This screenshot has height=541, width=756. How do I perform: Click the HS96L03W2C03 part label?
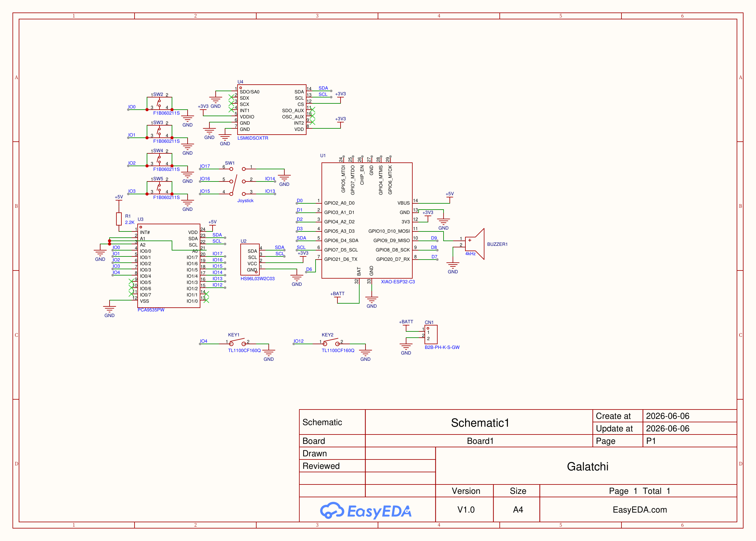[257, 279]
